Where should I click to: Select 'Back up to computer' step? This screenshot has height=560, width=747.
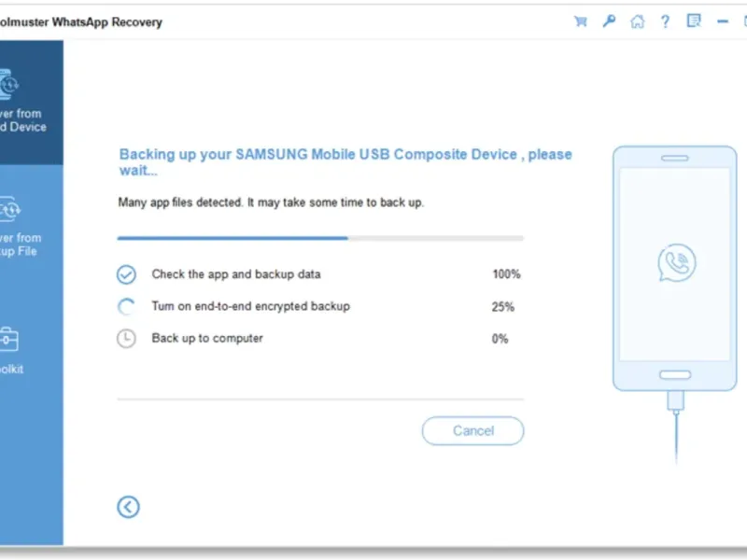pyautogui.click(x=207, y=338)
